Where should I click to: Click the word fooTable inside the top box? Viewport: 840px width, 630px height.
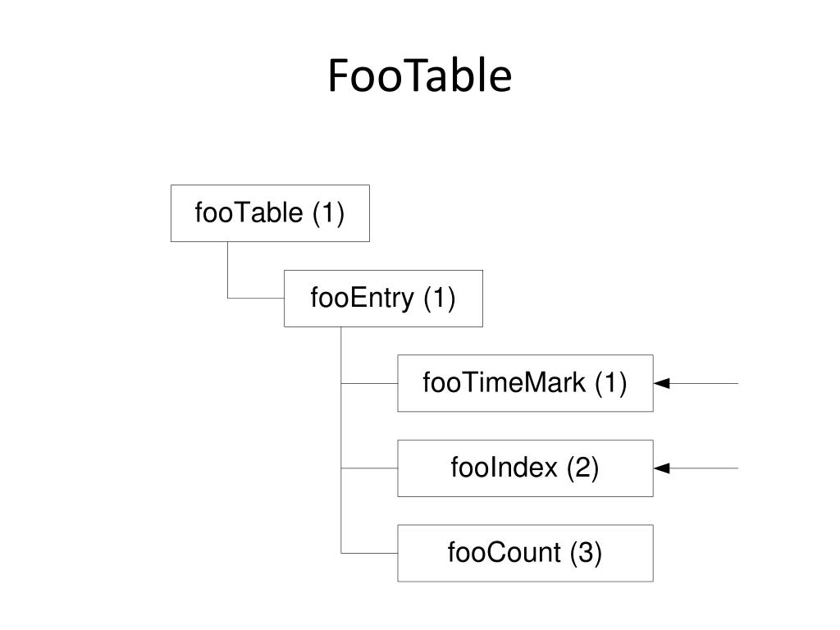click(249, 212)
